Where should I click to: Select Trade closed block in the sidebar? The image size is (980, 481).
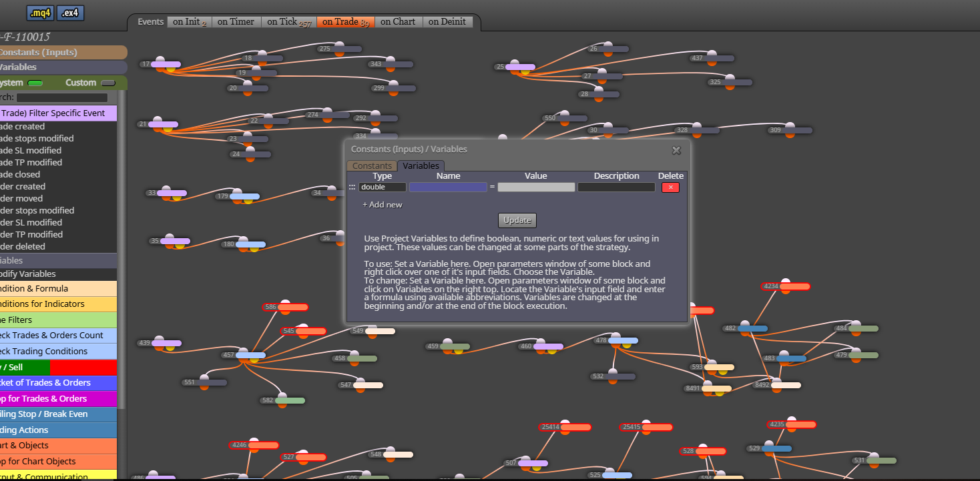[x=58, y=175]
